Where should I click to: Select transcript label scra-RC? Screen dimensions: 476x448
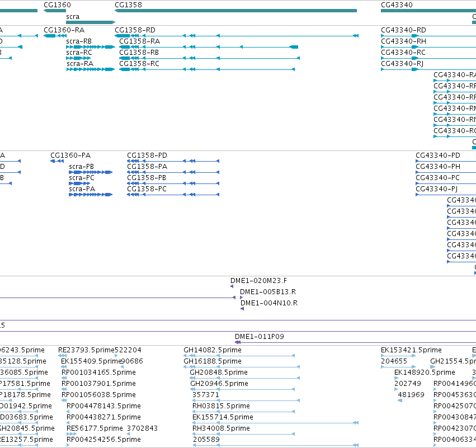(x=79, y=53)
